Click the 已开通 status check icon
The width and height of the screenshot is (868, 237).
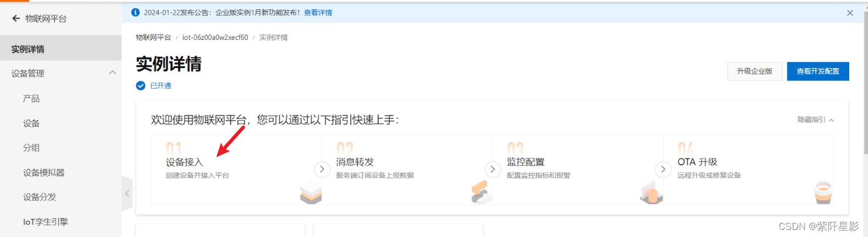[140, 86]
